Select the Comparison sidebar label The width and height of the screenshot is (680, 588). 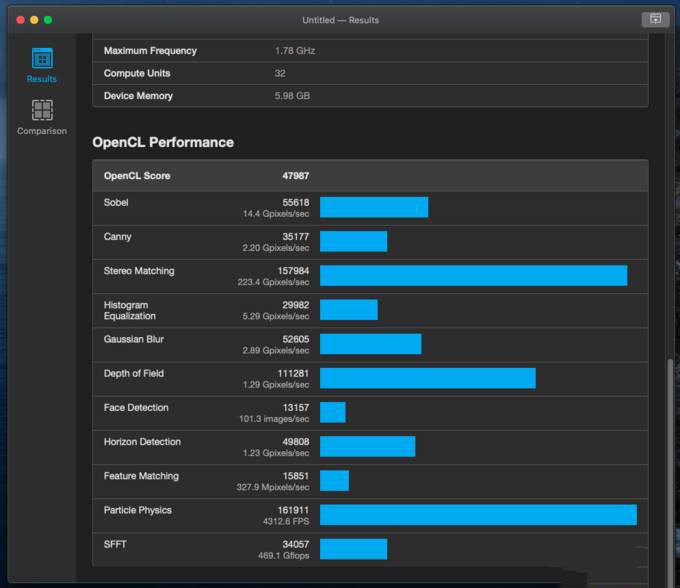point(42,131)
